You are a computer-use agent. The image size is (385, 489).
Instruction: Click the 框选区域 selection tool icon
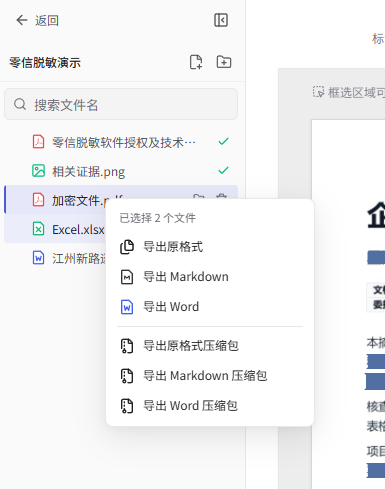(318, 92)
